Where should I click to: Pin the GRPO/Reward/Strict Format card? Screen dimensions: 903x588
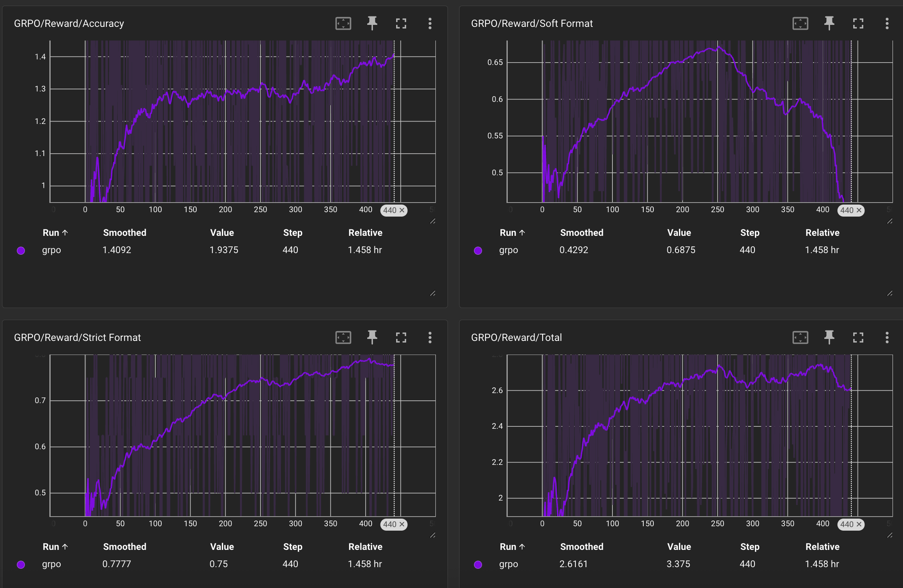(372, 338)
